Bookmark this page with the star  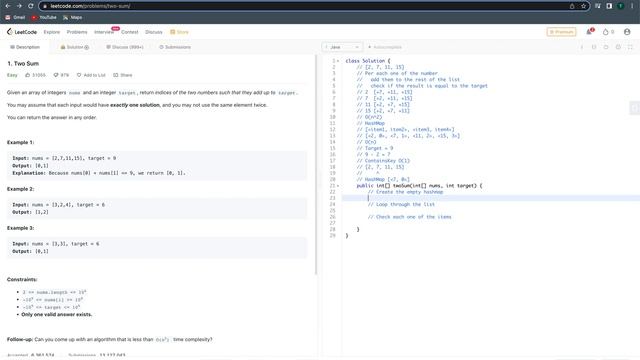tap(583, 6)
